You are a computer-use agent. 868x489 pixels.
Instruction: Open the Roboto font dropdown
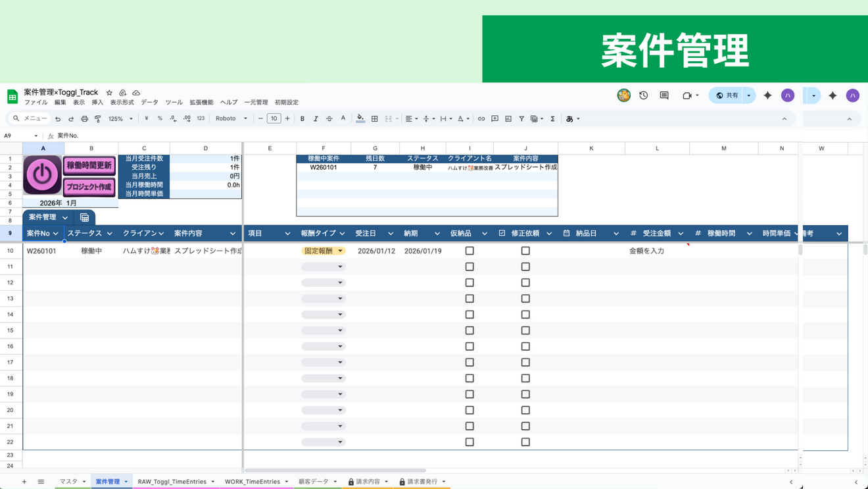231,119
